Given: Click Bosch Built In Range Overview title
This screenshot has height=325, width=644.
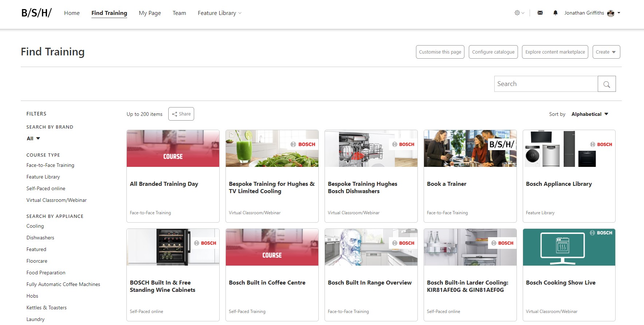Looking at the screenshot, I should click(370, 282).
